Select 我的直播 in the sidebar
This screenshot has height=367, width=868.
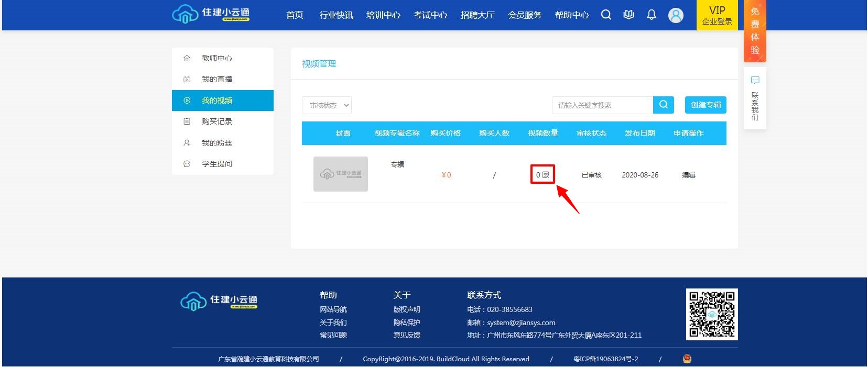216,79
